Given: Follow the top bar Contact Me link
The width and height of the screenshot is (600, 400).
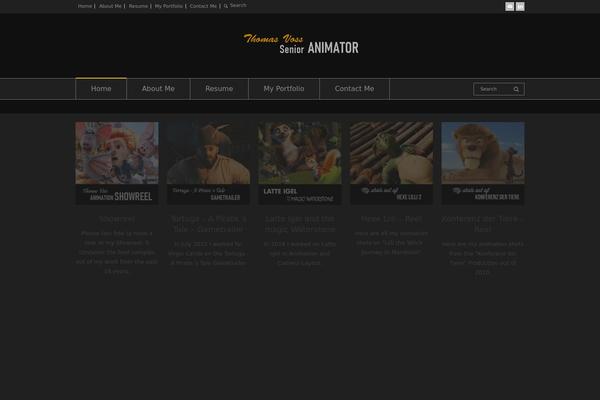Looking at the screenshot, I should pyautogui.click(x=203, y=6).
